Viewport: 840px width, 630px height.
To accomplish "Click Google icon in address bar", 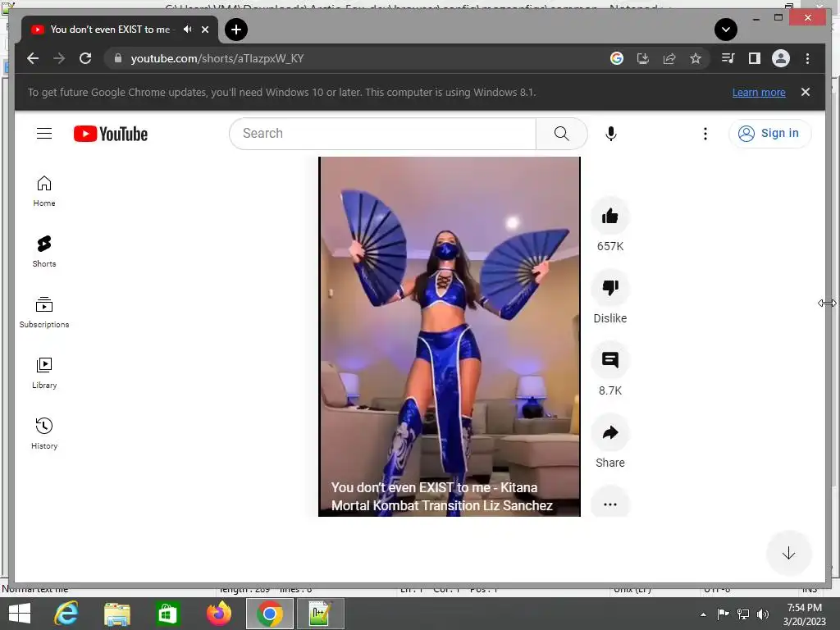I will pos(617,58).
